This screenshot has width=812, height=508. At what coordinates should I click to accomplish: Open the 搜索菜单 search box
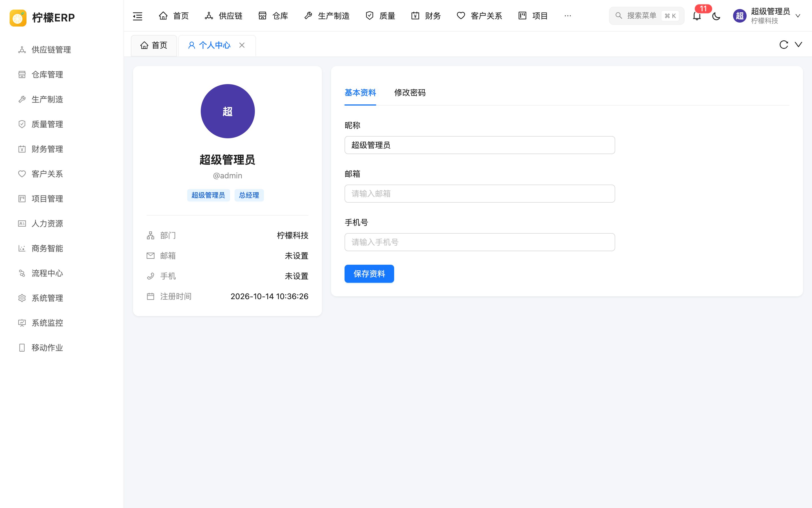646,16
